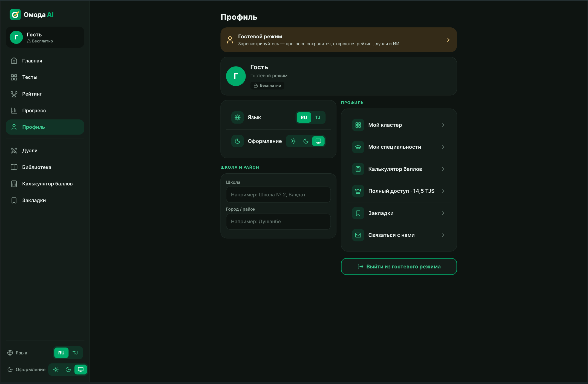Expand Калькулятор баллов chevron in the profile list
588x384 pixels.
[443, 169]
